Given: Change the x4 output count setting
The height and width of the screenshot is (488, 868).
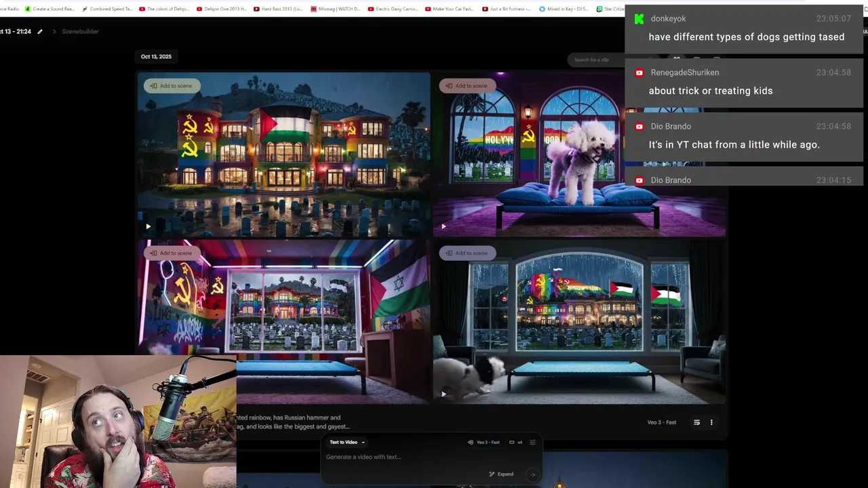Looking at the screenshot, I should point(516,443).
